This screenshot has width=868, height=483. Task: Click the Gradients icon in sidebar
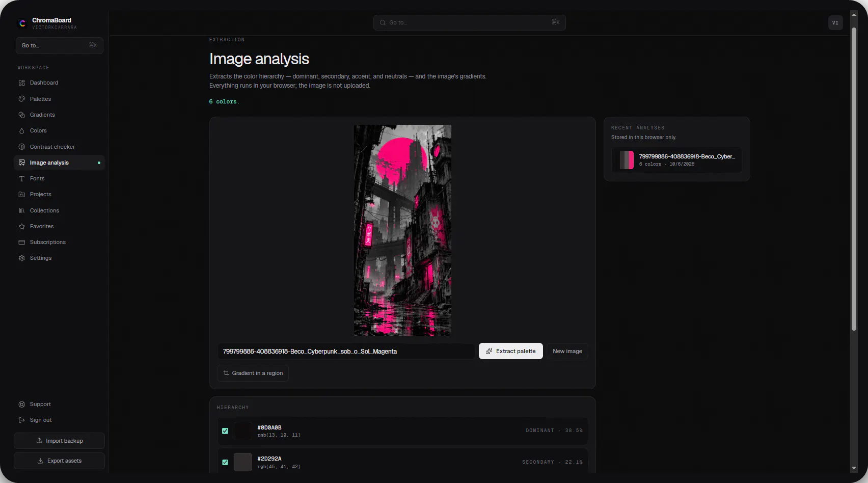pyautogui.click(x=21, y=115)
